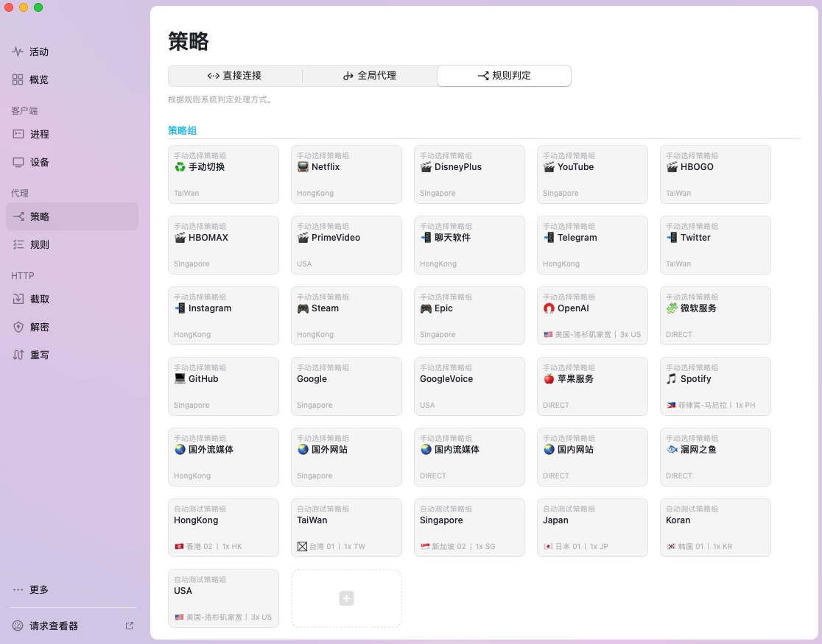
Task: Add a new policy group with the plus card
Action: point(346,598)
